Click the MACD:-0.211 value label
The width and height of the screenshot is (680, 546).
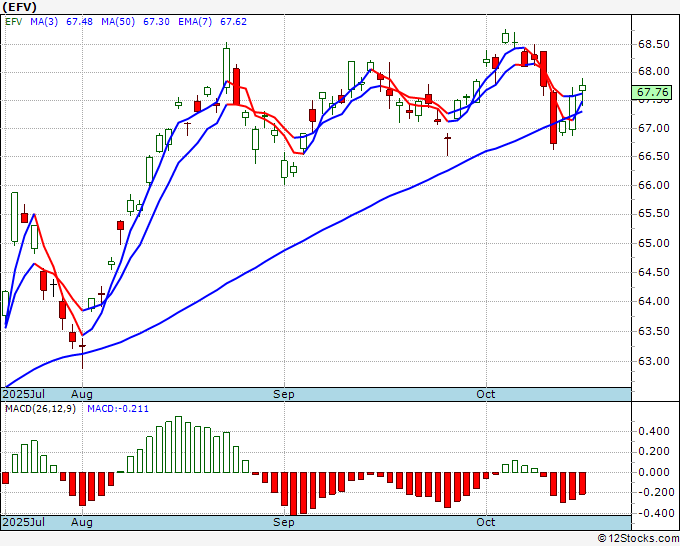(118, 409)
